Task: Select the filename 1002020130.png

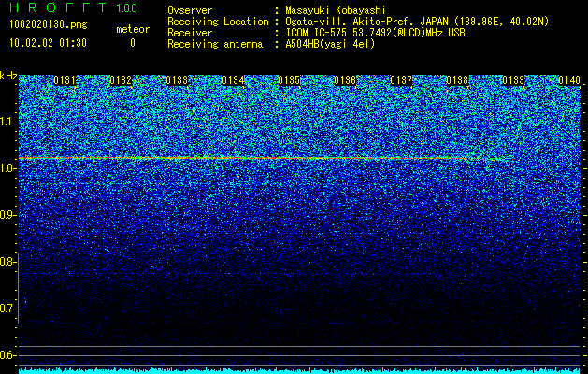Action: pyautogui.click(x=49, y=25)
